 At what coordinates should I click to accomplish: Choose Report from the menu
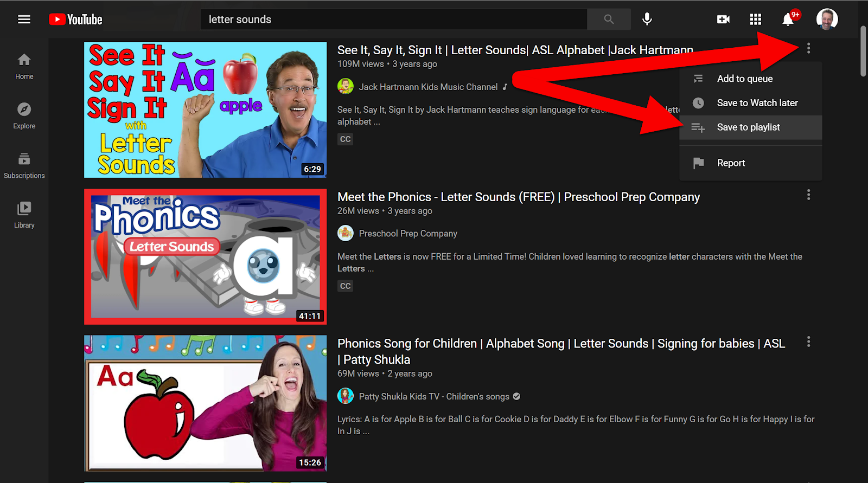click(x=750, y=163)
